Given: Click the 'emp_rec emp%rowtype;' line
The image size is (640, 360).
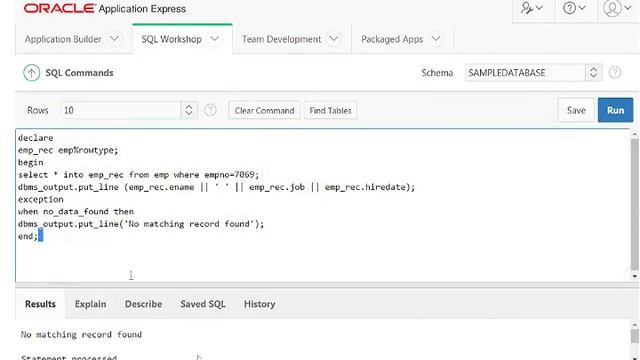Looking at the screenshot, I should (68, 150).
